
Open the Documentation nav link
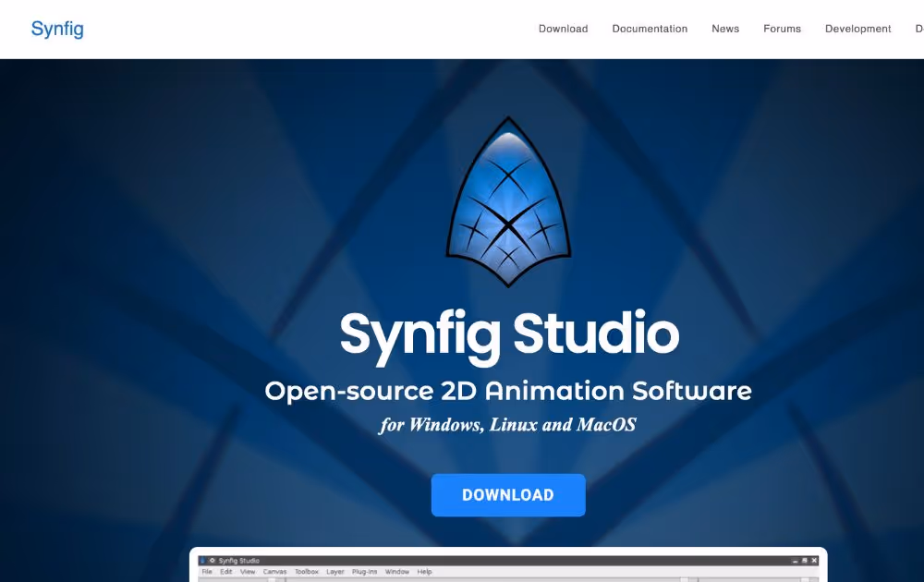coord(650,29)
